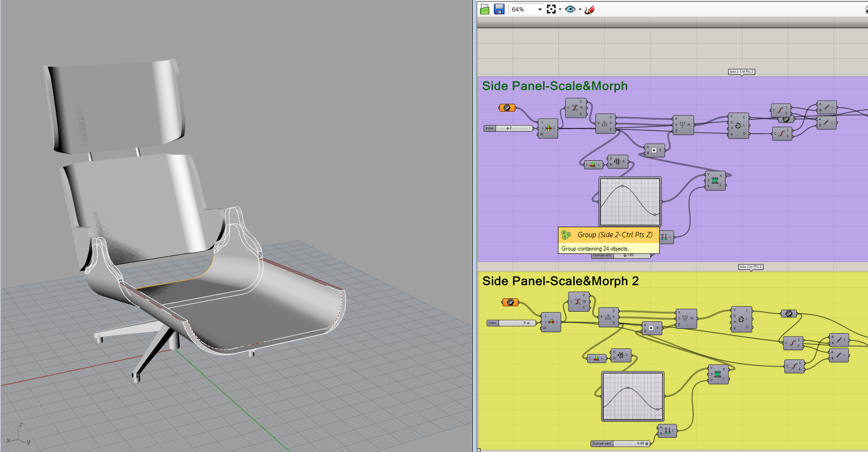Toggle preview with the eye icon
This screenshot has width=868, height=452.
coord(570,9)
